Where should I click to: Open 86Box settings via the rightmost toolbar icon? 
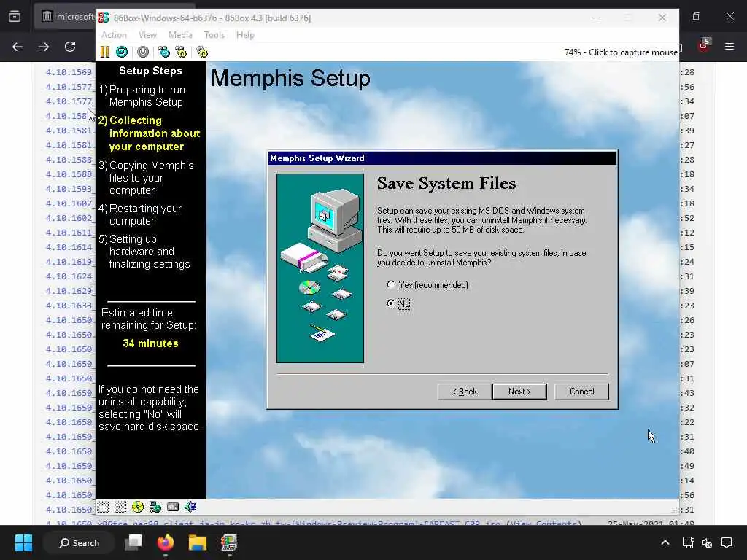coord(202,52)
